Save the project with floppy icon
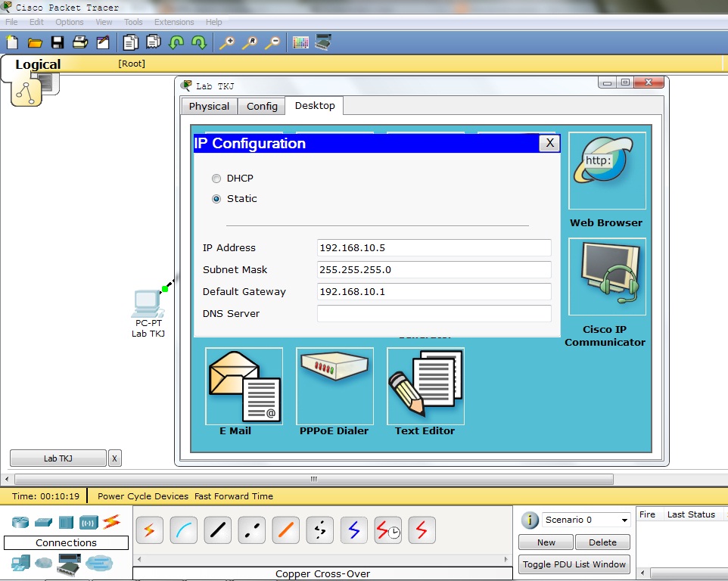Image resolution: width=728 pixels, height=581 pixels. point(58,42)
